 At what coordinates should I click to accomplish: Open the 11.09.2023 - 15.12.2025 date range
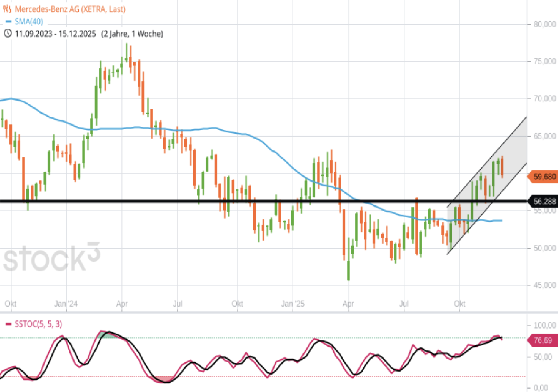(x=55, y=34)
